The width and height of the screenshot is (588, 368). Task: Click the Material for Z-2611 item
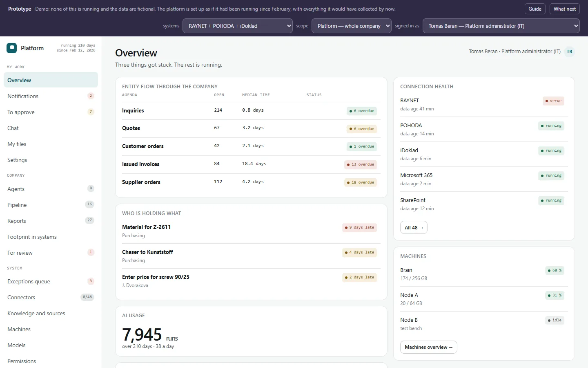251,231
